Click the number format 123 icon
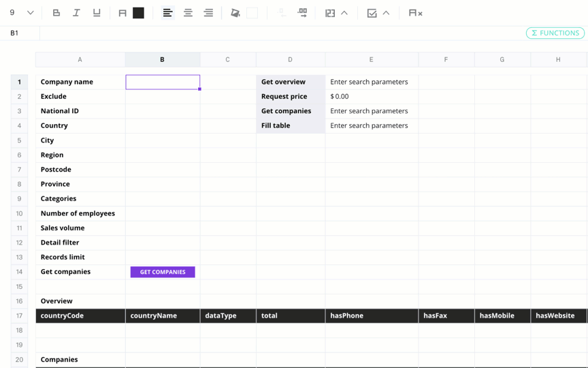The height and width of the screenshot is (368, 588). tap(330, 13)
